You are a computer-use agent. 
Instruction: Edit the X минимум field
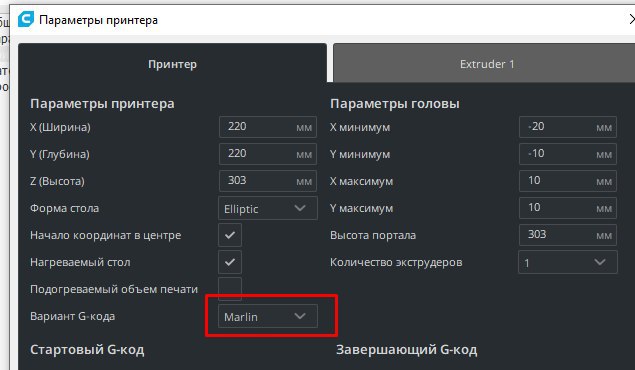tap(568, 127)
